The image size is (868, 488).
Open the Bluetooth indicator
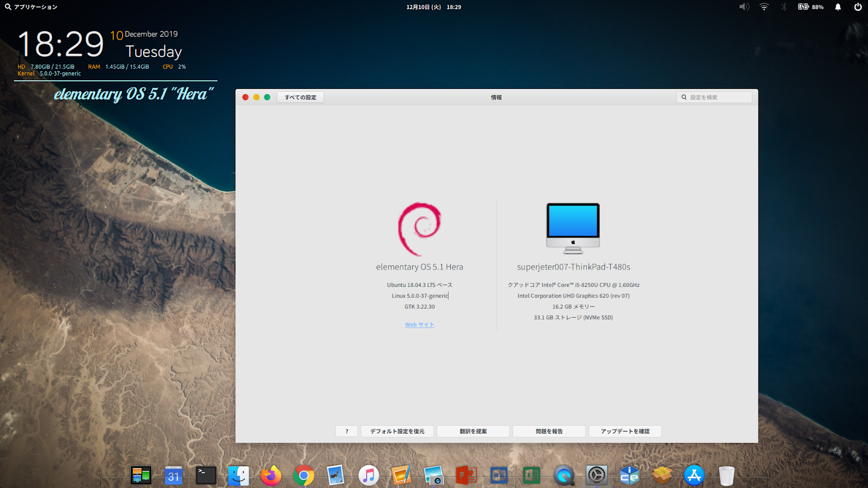(x=783, y=7)
